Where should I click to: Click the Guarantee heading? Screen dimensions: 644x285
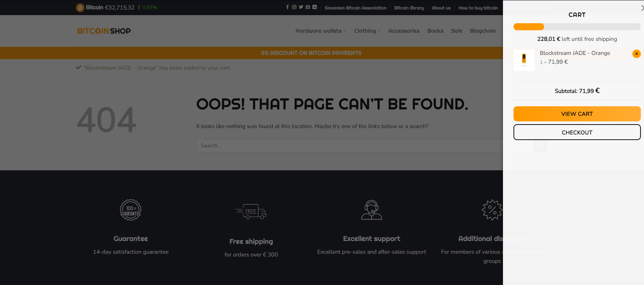click(130, 239)
